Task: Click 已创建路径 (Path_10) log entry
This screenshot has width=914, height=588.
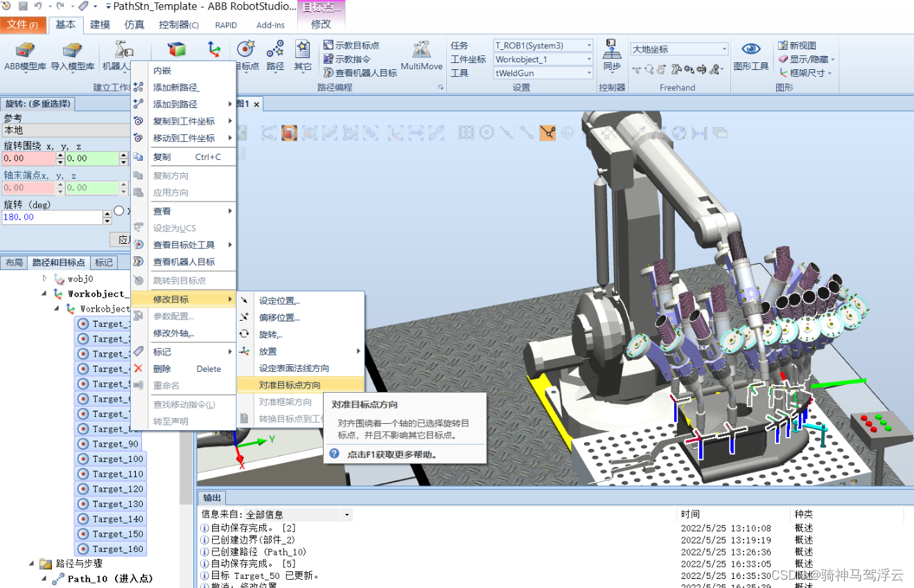Action: 260,552
